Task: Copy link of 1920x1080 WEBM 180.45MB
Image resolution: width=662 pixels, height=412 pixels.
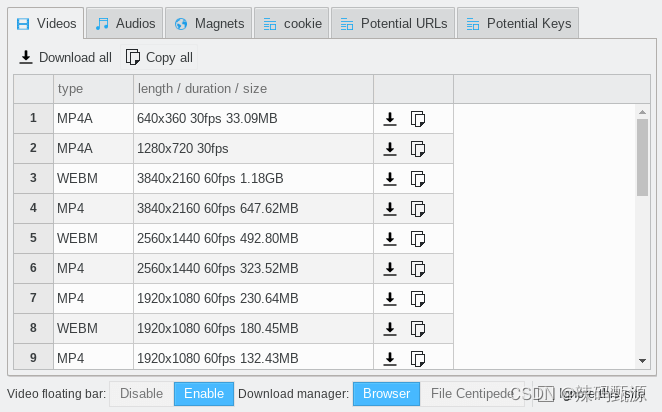Action: [x=418, y=329]
